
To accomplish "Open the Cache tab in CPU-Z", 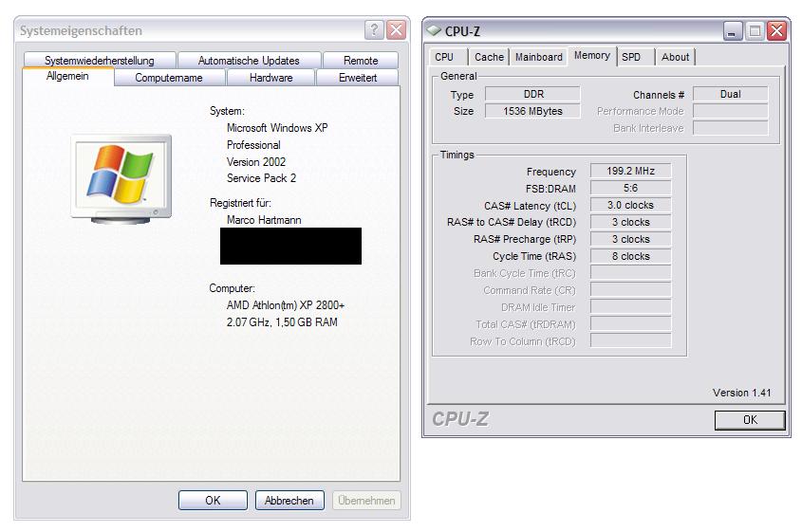I will tap(489, 57).
